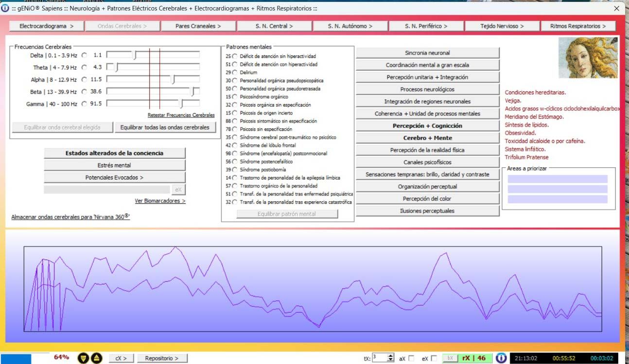Open the Electrocardiograma menu
629x364 pixels.
pos(47,26)
